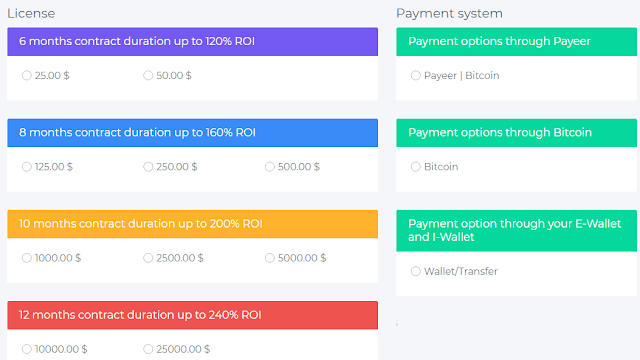Choose the Bitcoin payment radio button
Viewport: 640px width, 360px height.
point(416,167)
